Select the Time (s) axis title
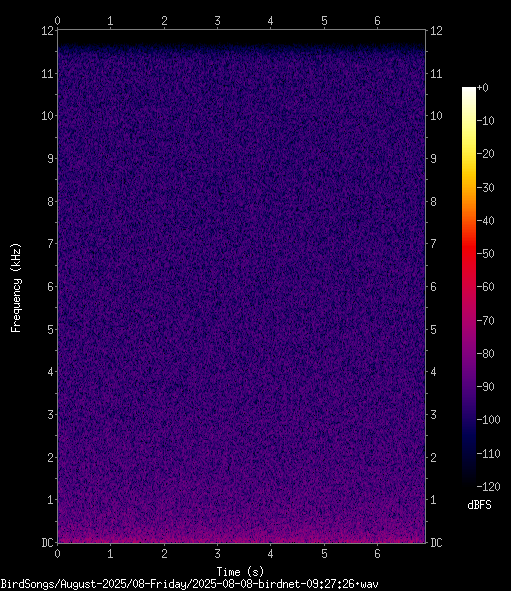Image resolution: width=511 pixels, height=591 pixels. 240,572
